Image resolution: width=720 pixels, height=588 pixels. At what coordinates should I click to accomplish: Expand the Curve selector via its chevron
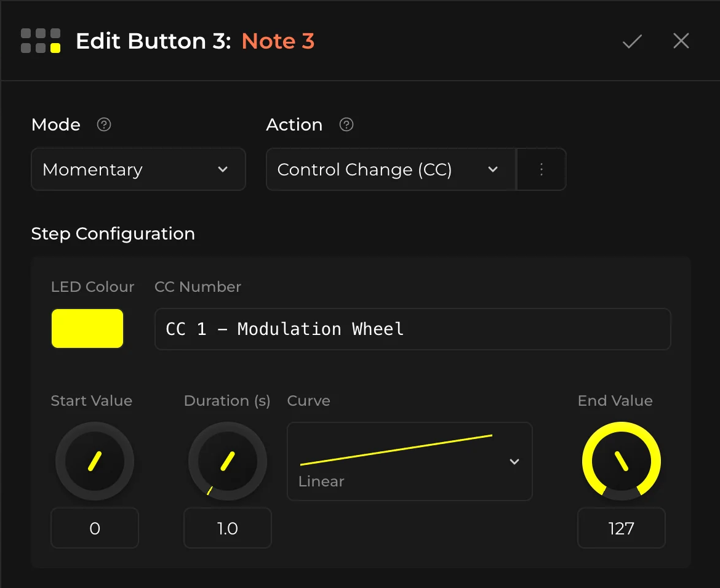[x=514, y=461]
